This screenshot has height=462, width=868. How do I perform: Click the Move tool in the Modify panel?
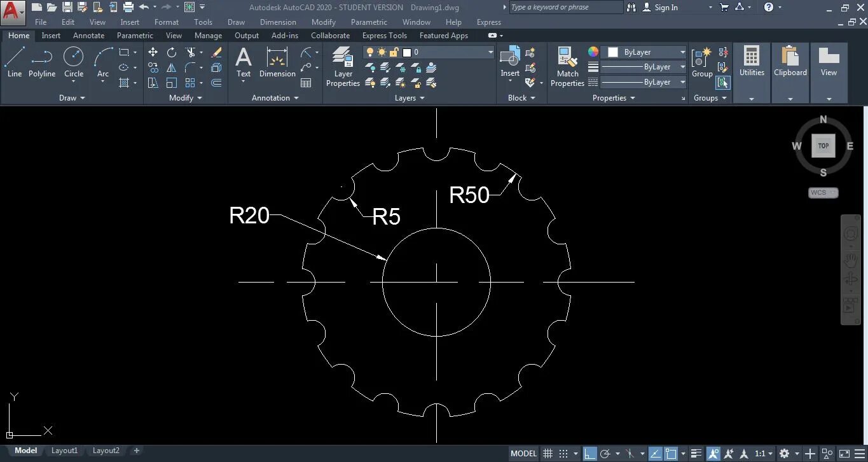pyautogui.click(x=153, y=52)
